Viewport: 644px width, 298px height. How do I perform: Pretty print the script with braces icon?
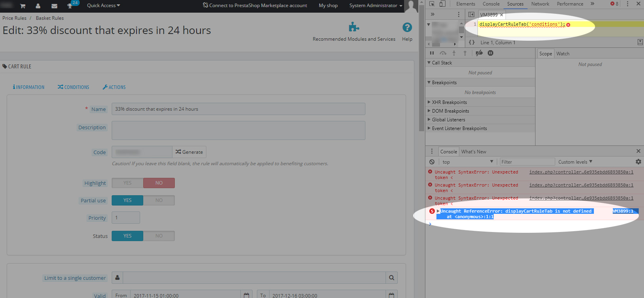[472, 42]
